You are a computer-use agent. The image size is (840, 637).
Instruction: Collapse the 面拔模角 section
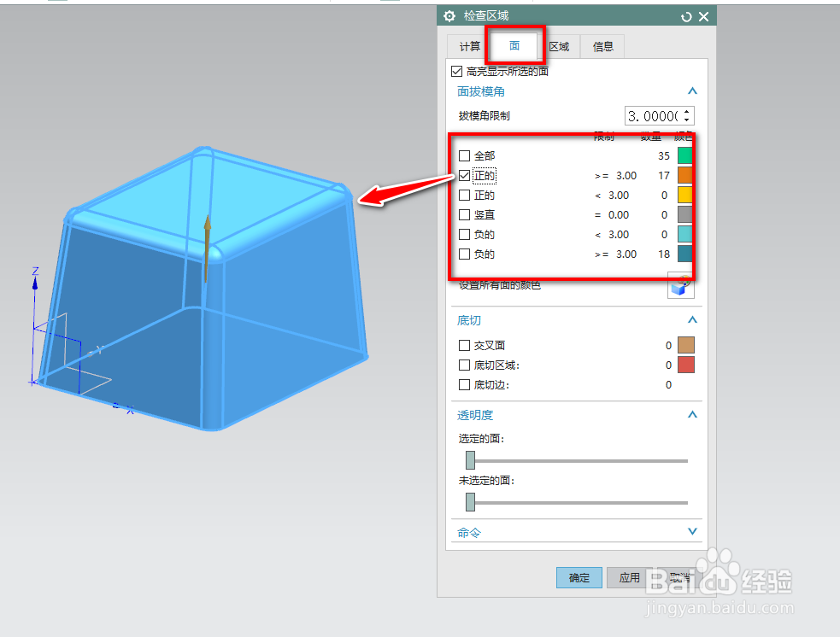pyautogui.click(x=692, y=91)
